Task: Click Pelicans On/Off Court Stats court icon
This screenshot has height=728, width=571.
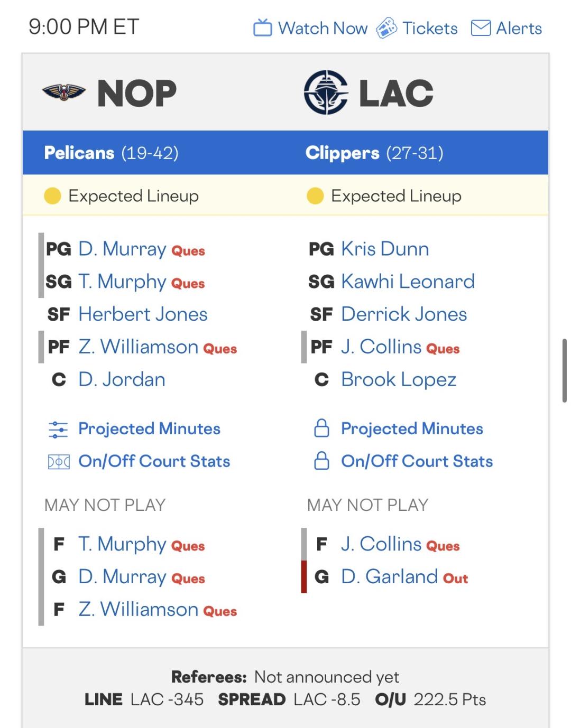Action: (58, 462)
